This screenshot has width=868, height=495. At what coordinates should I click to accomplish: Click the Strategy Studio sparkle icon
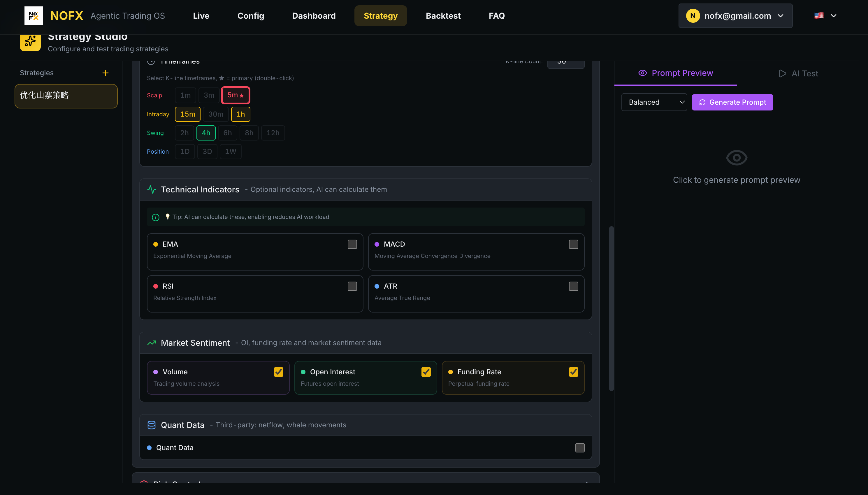click(30, 41)
